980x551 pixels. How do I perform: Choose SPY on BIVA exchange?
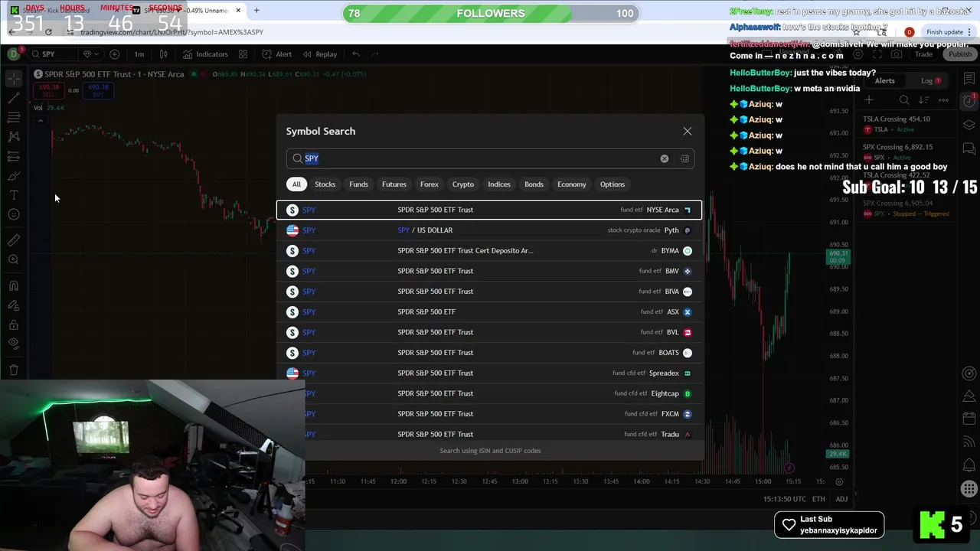[489, 292]
